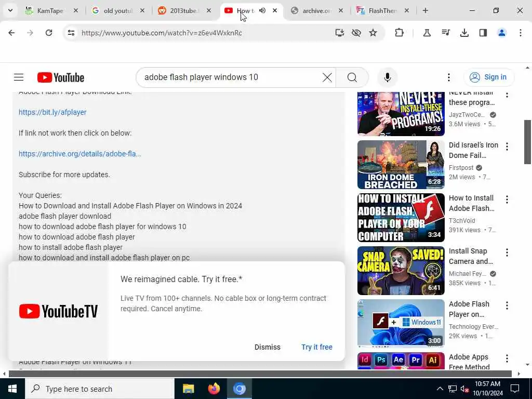Image resolution: width=532 pixels, height=399 pixels.
Task: Open the Extensions puzzle icon
Action: (x=400, y=33)
